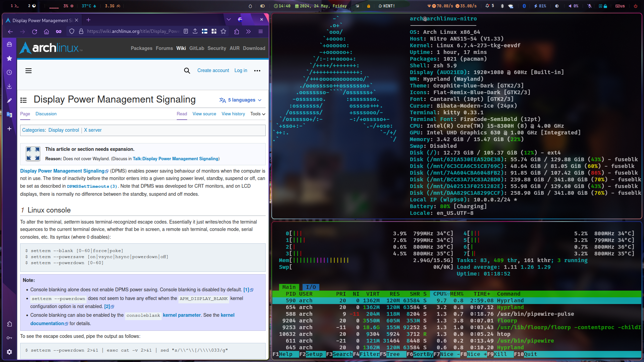Select the pipewire-pulse process row in htop
Screen dimensions: 644x362
pos(457,314)
